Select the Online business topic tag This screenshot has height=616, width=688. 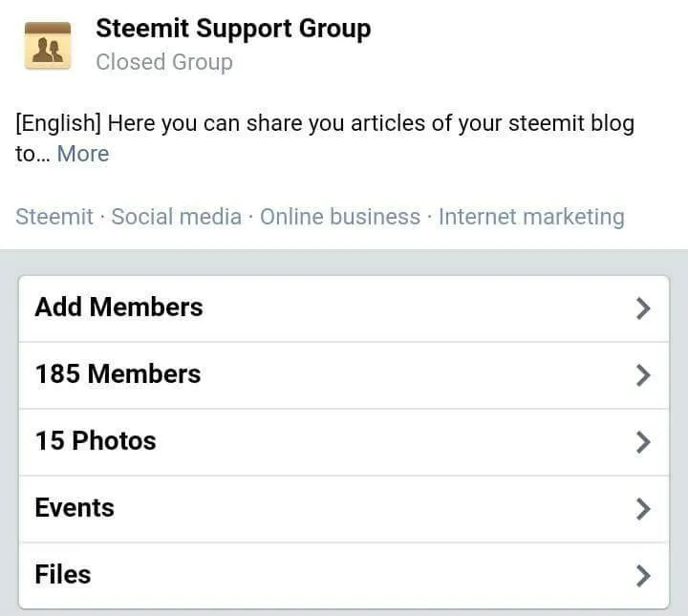pyautogui.click(x=340, y=217)
